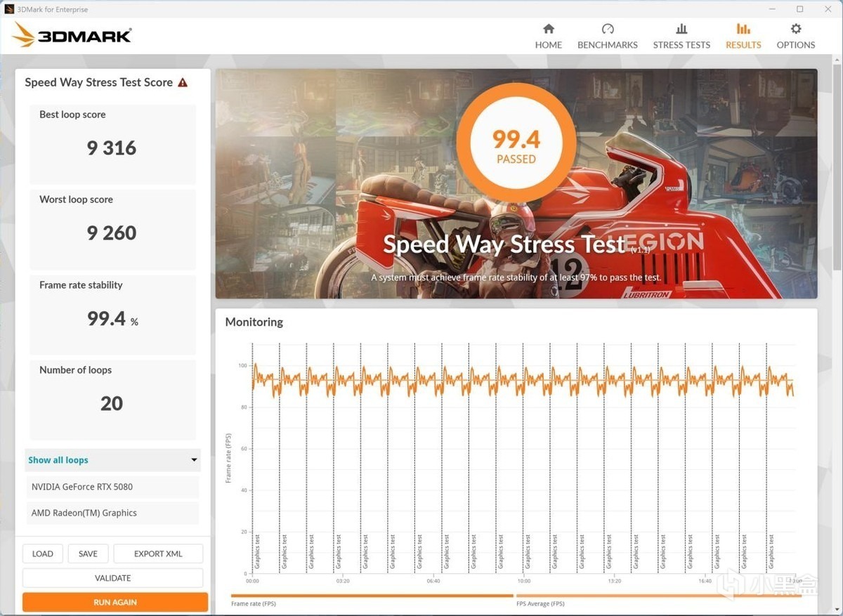Click the LOAD button
The width and height of the screenshot is (843, 616).
[x=43, y=553]
